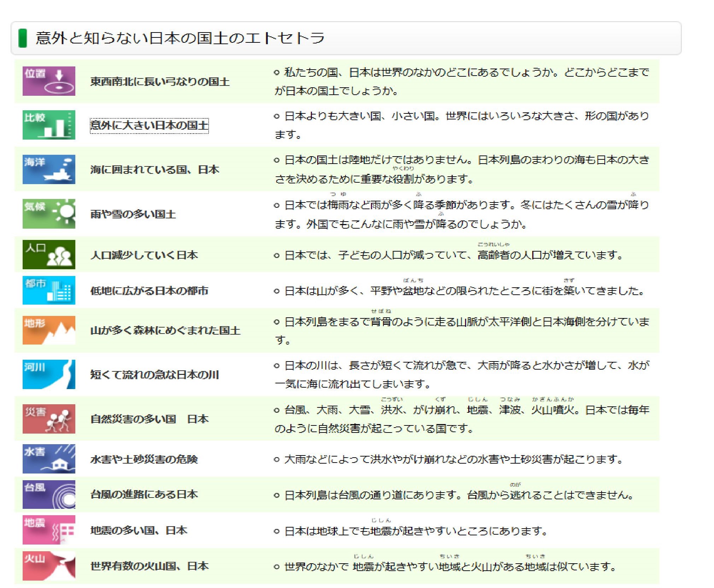Click link 意外に大きい日本の国土

click(x=149, y=125)
